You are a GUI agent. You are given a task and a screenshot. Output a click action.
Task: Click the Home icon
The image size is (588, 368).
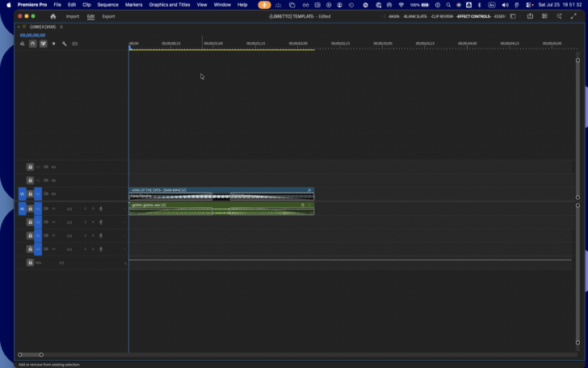tap(52, 16)
